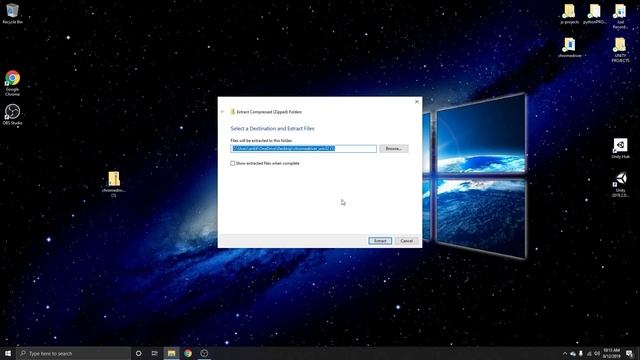Select the js-projects folder on the desktop
This screenshot has width=640, height=360.
(569, 14)
